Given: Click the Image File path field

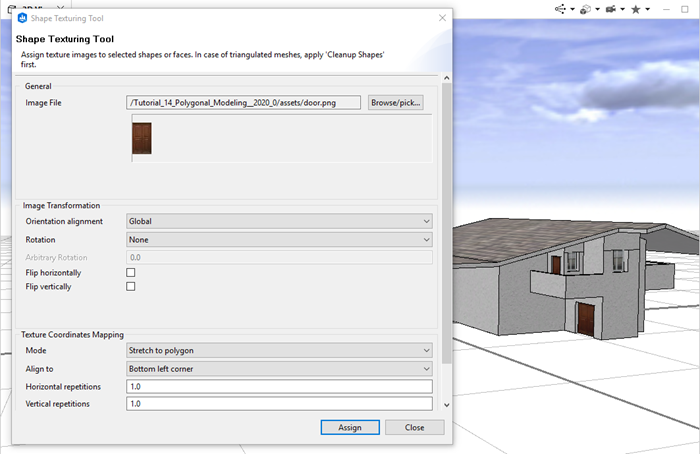Looking at the screenshot, I should (x=244, y=103).
